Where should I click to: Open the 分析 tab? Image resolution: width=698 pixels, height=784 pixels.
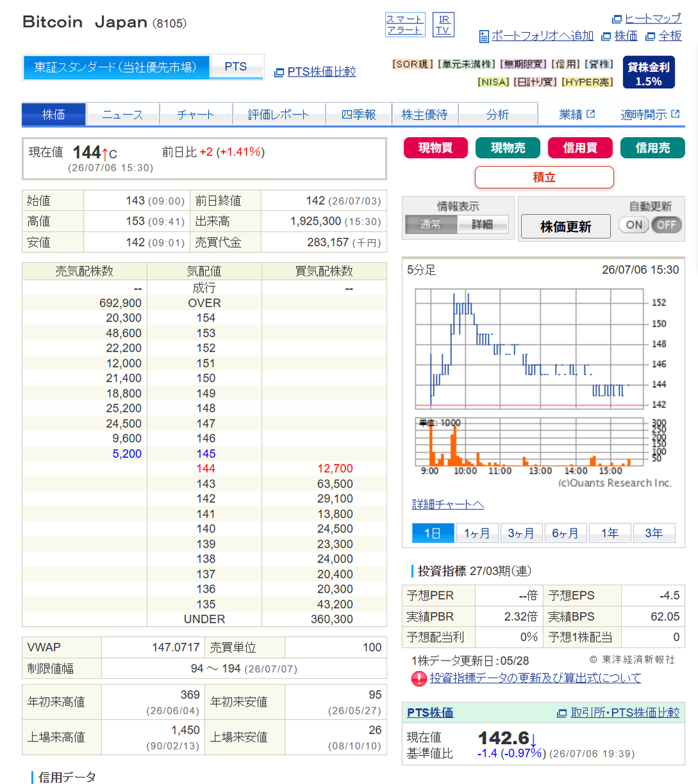pyautogui.click(x=498, y=114)
